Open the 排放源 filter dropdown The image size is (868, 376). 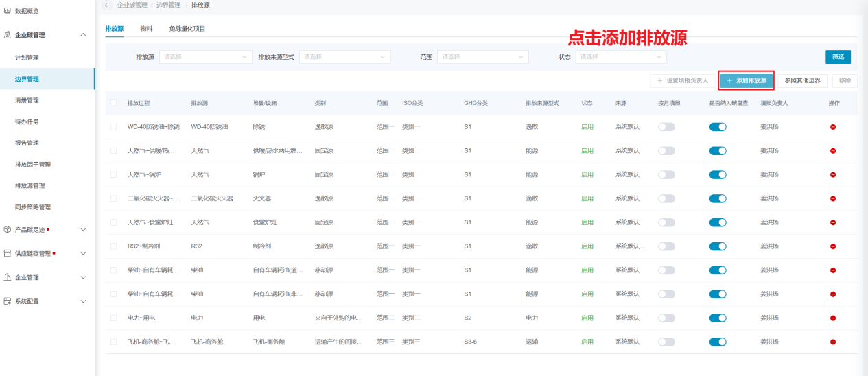(206, 57)
